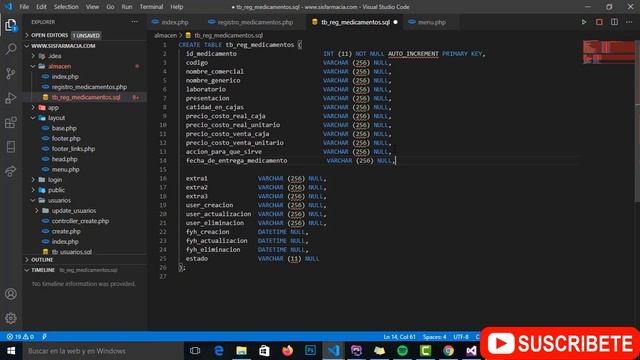640x360 pixels.
Task: Launch Firefox from taskbar
Action: point(287,351)
